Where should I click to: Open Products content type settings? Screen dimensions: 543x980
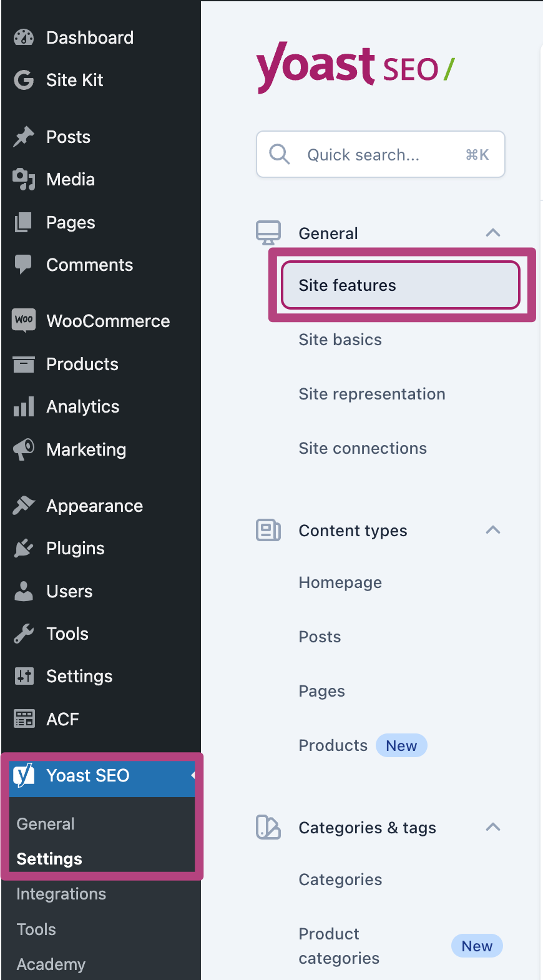click(333, 745)
